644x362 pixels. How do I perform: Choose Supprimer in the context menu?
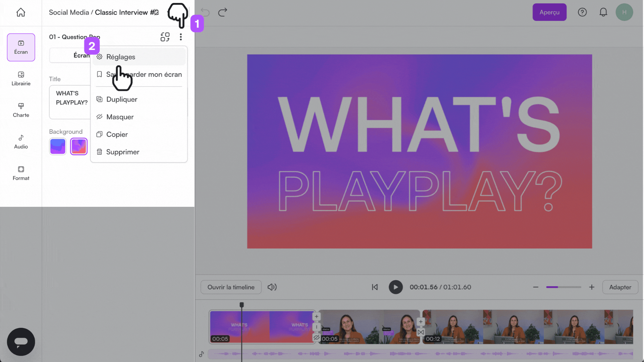pos(122,152)
